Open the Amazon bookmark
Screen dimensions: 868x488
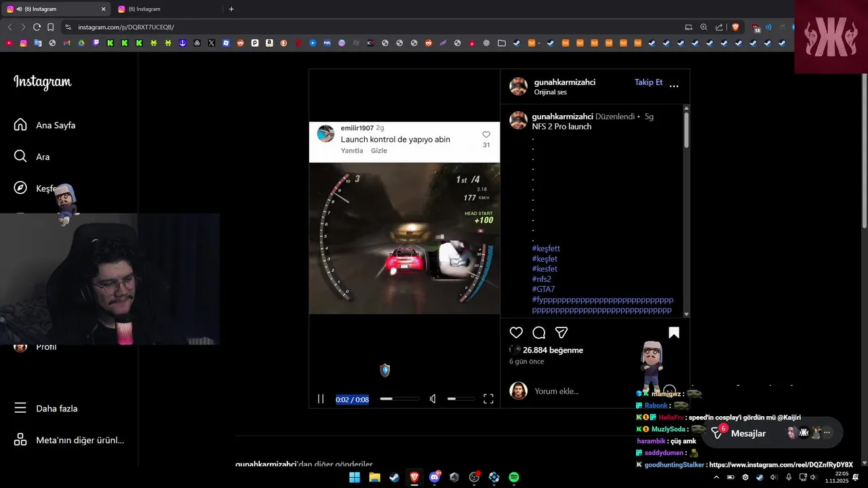click(269, 43)
